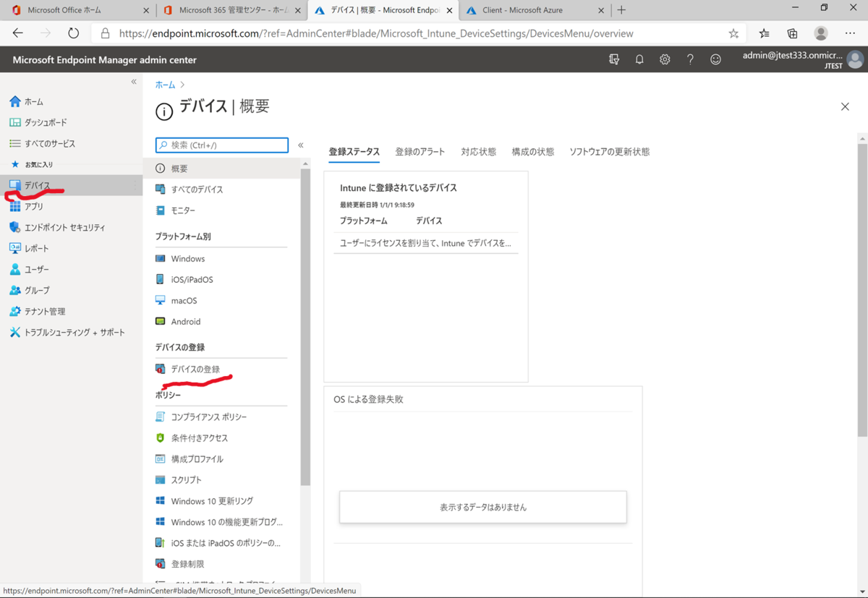Screen dimensions: 868x598
Task: Switch to Client - Microsoft Azure browser tab
Action: [534, 10]
